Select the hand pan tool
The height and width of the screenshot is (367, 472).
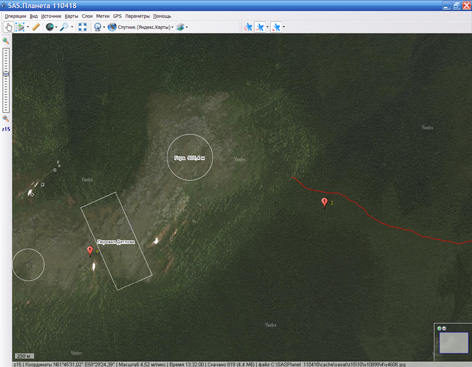click(8, 27)
